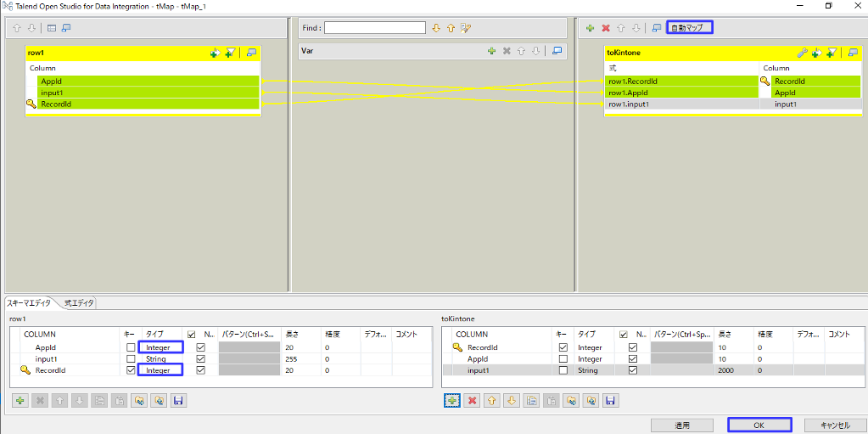Toggle nullable checkbox for row1 AppId

tap(201, 347)
